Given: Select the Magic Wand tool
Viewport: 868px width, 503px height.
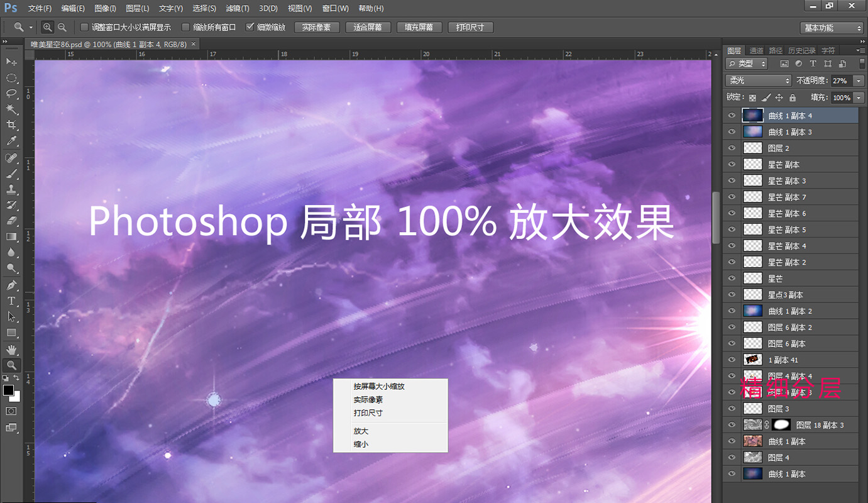Looking at the screenshot, I should tap(11, 109).
